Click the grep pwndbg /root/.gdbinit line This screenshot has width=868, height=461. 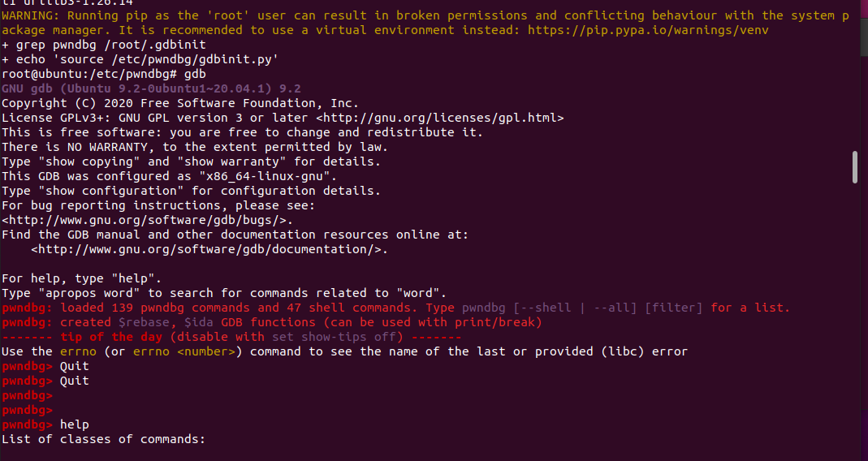[x=111, y=45]
